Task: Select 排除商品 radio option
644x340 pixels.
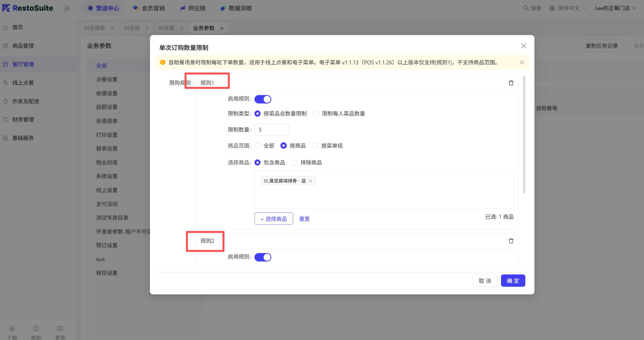Action: tap(294, 163)
